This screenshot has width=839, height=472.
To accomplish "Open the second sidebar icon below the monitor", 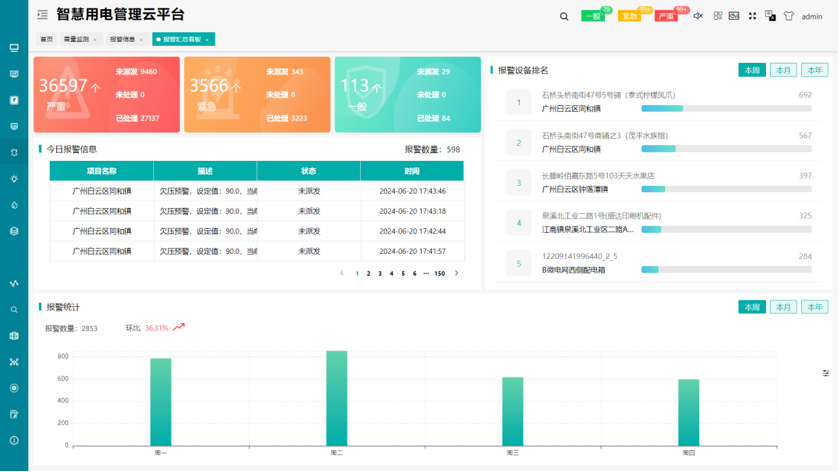I will [14, 74].
